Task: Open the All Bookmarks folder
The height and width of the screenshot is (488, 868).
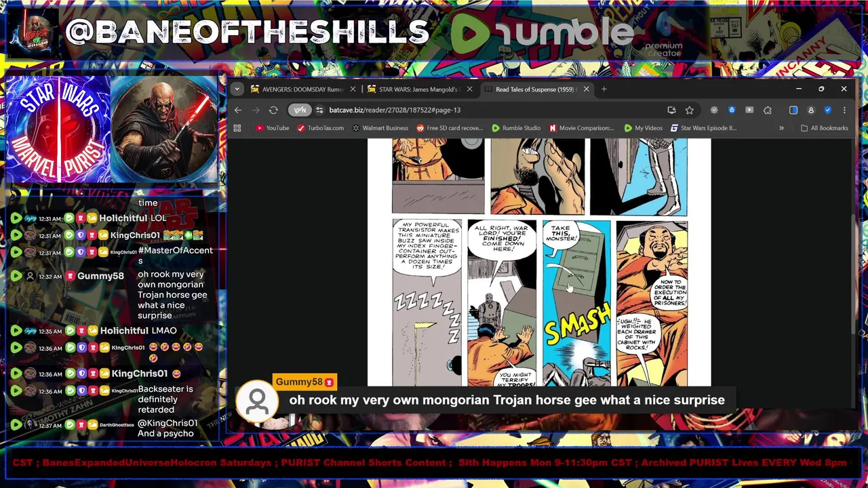Action: [824, 128]
